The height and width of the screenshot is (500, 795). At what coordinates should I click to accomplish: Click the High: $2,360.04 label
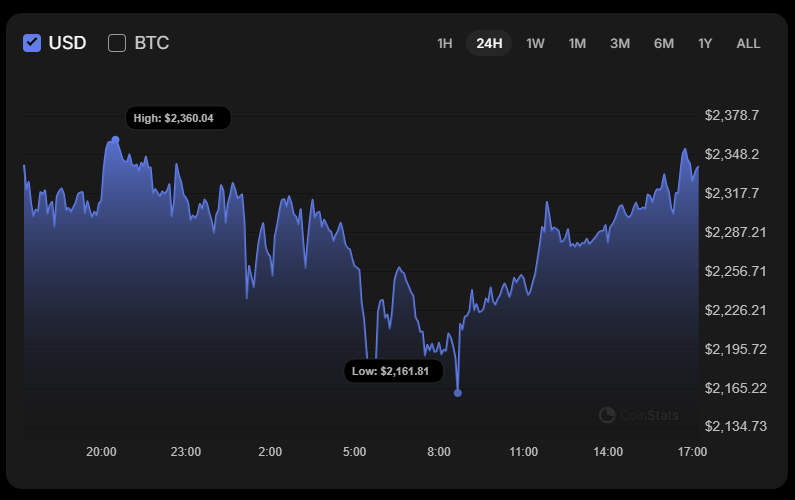point(178,118)
